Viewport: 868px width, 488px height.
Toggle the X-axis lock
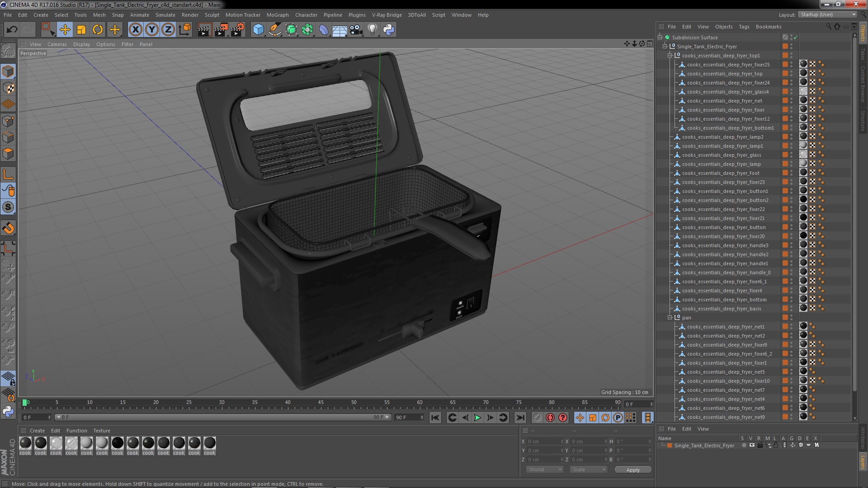pos(135,30)
